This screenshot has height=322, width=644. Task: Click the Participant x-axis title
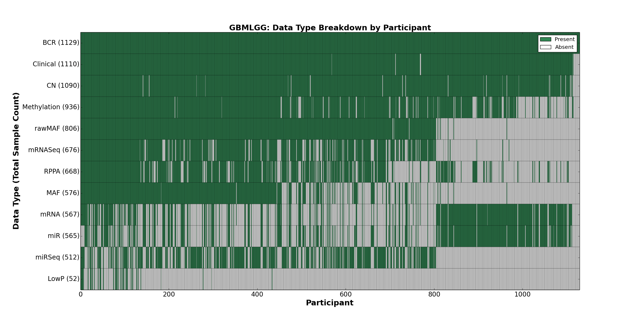point(330,303)
